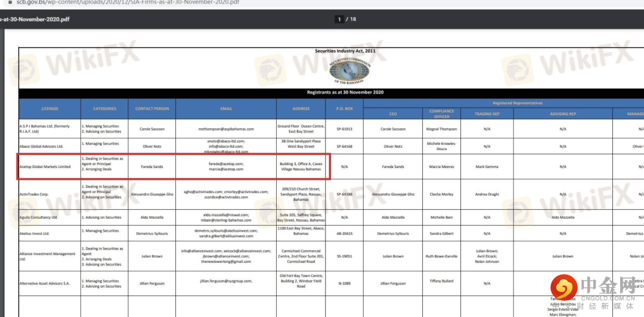Click email jillian.ferguson@syzgroup.com
Viewport: 644px width, 317px height.
pyautogui.click(x=226, y=281)
